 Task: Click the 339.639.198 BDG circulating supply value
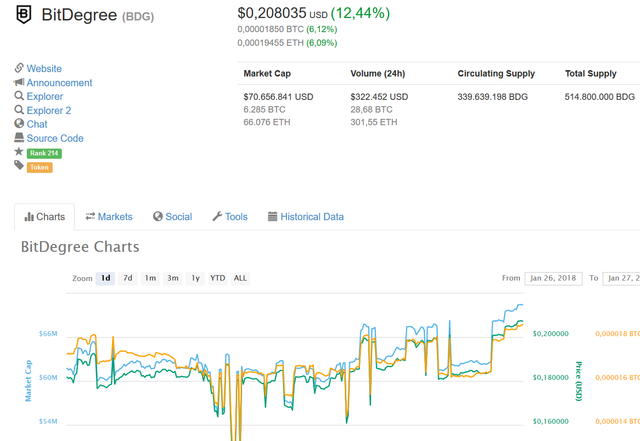493,97
